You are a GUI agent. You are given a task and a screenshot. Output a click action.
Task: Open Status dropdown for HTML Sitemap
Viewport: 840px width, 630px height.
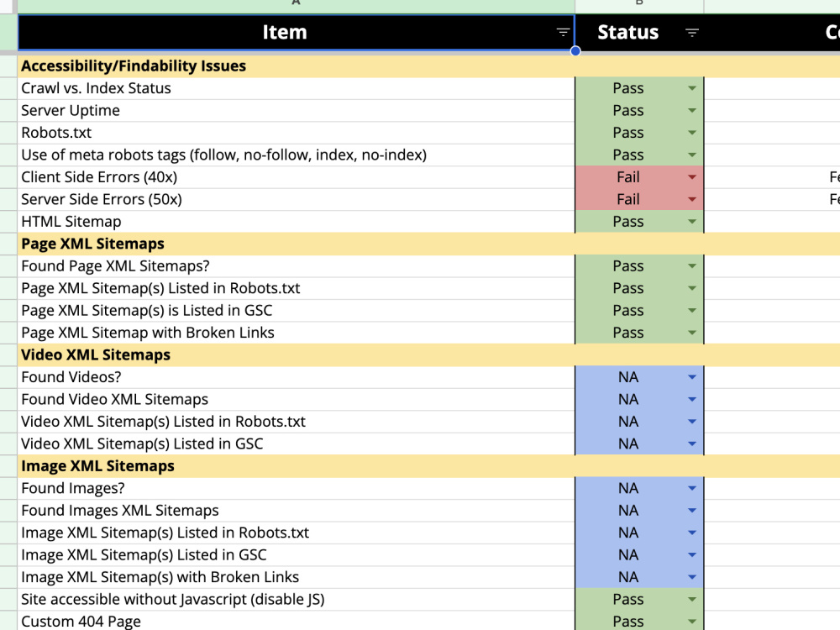point(691,222)
